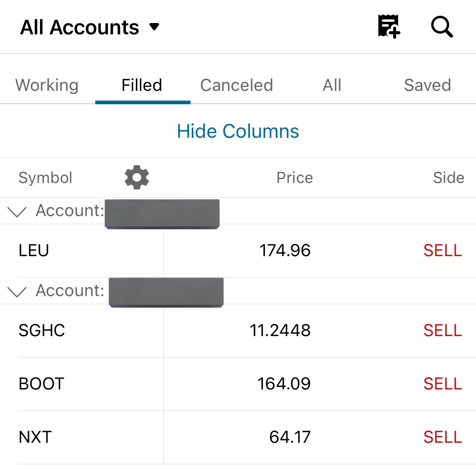Click the Hide Columns link
The image size is (476, 465).
click(x=238, y=131)
